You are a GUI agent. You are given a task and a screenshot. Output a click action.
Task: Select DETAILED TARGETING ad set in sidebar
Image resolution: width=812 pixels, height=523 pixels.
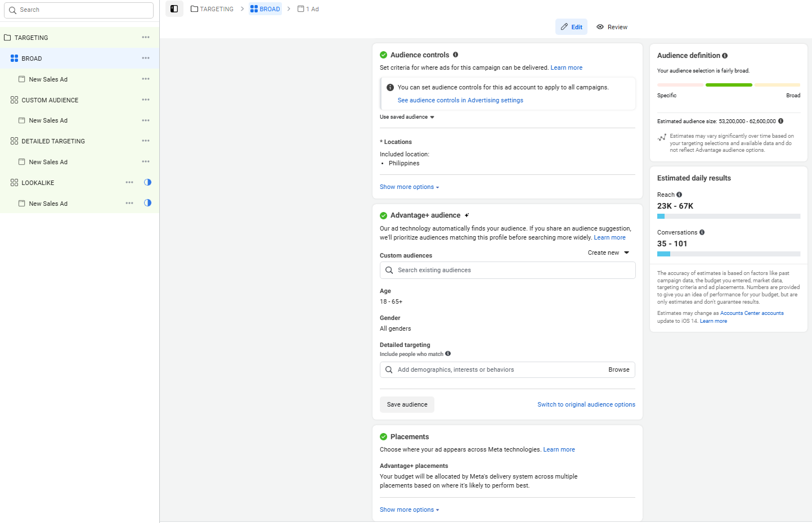(x=53, y=141)
